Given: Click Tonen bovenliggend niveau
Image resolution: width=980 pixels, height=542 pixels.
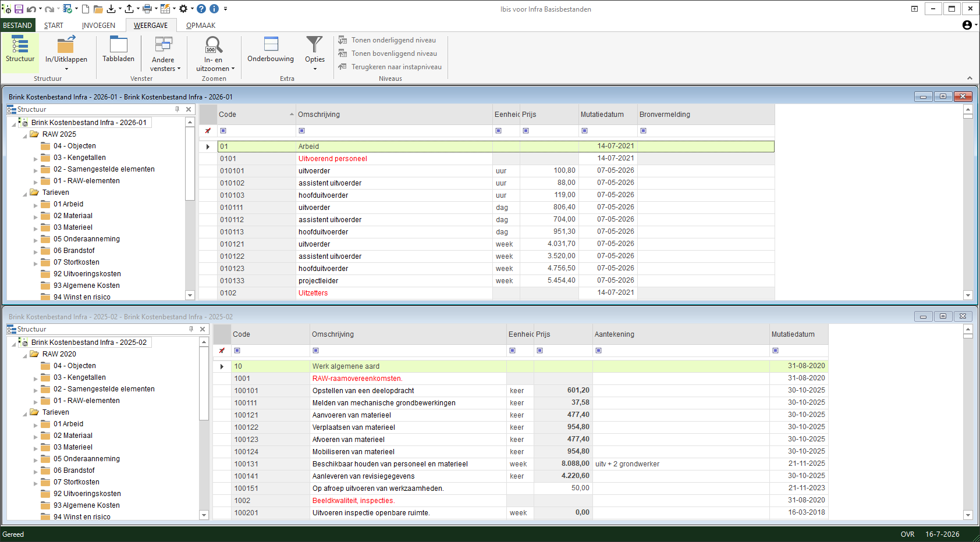Looking at the screenshot, I should tap(388, 54).
